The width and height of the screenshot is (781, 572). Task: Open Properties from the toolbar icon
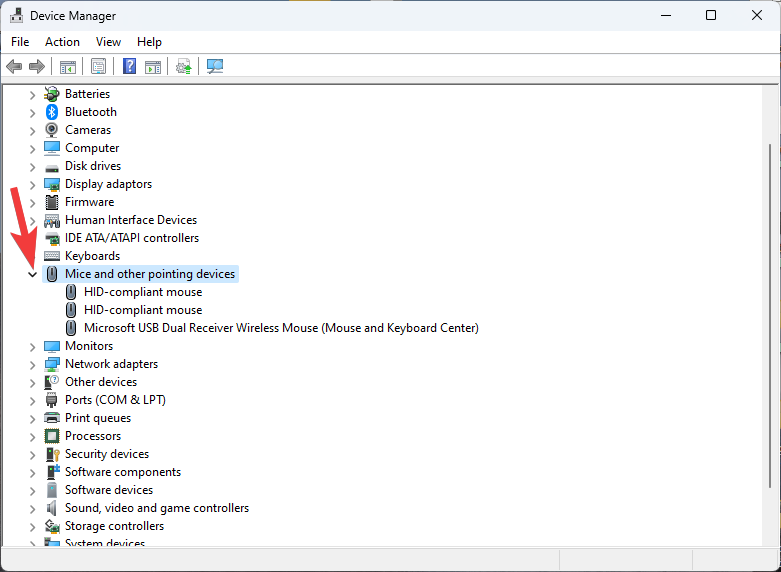[99, 66]
